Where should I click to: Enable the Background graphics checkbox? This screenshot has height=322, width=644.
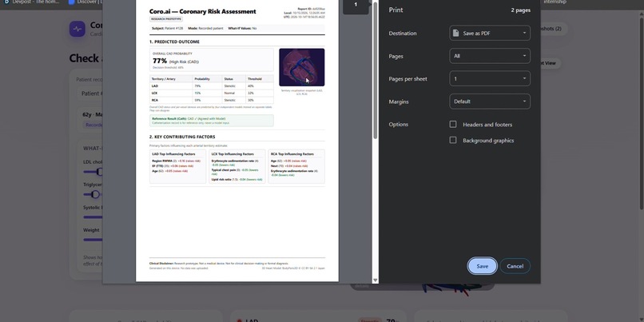[453, 141]
